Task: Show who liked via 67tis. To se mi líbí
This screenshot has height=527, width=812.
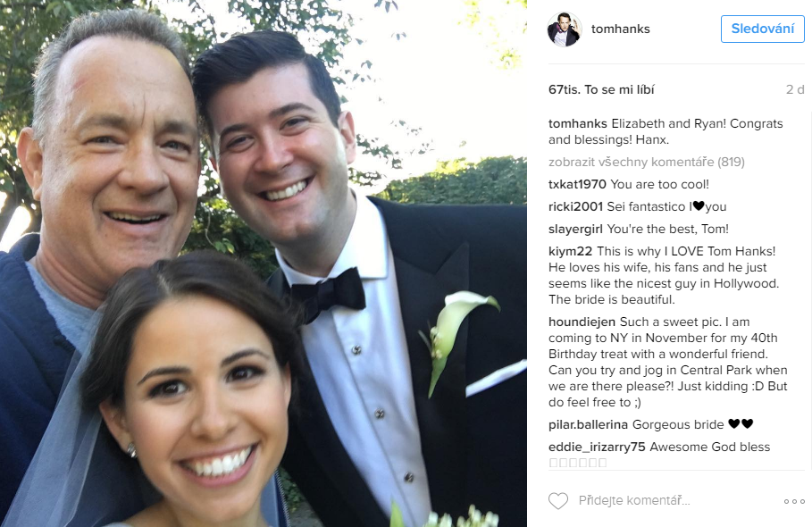Action: [x=601, y=89]
